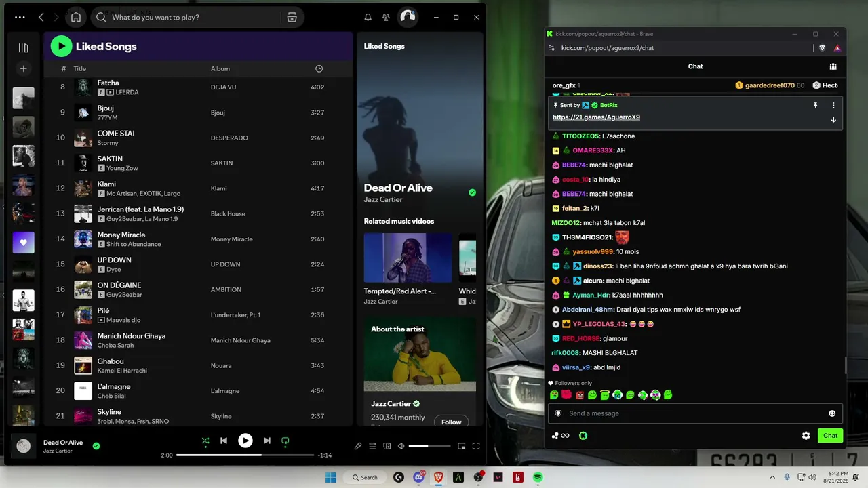
Task: Show lyrics with microphone icon
Action: (358, 446)
